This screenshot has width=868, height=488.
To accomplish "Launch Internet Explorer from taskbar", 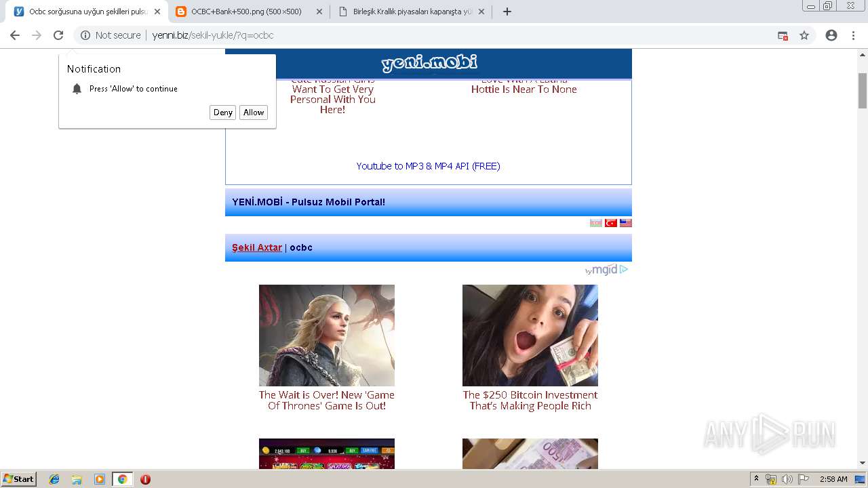I will pyautogui.click(x=54, y=479).
